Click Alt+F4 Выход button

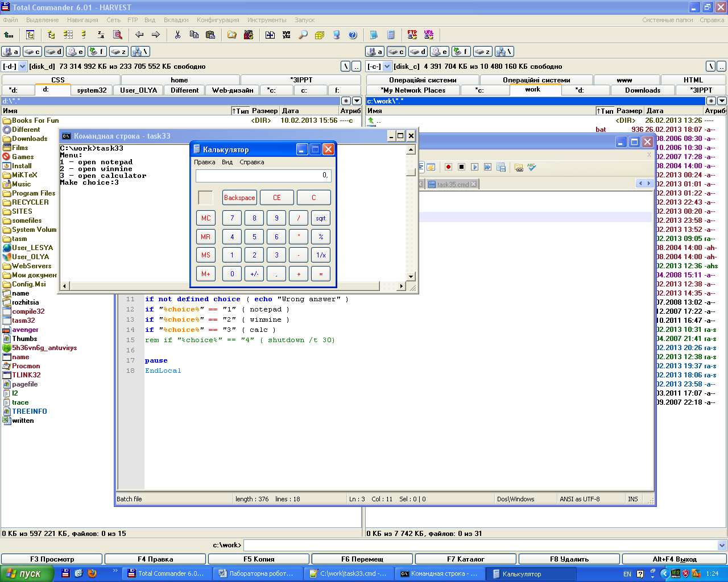(675, 559)
